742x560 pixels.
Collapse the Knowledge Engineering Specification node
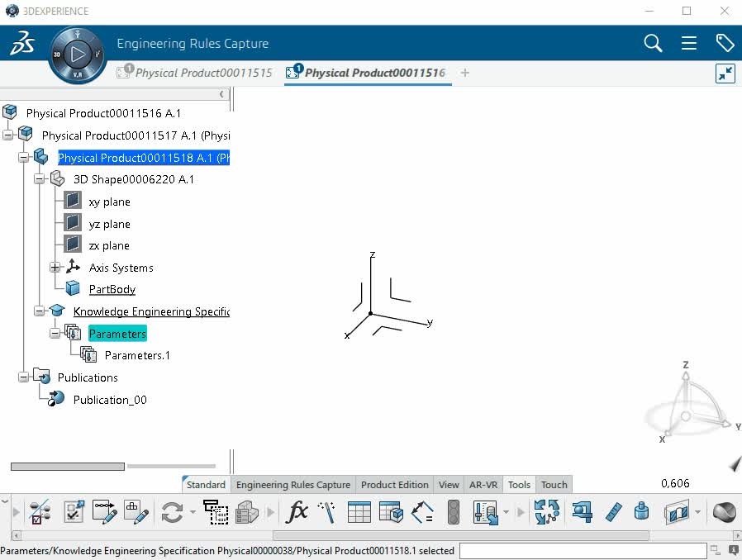[40, 311]
